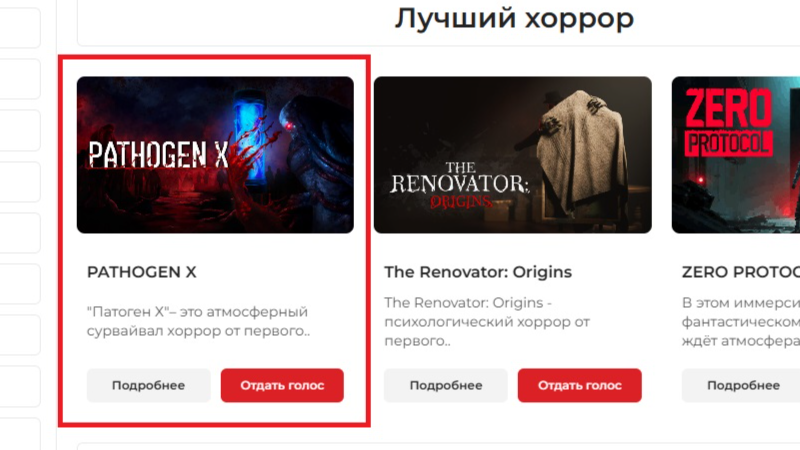Click the white PATHOGEN X logo text in banner
The height and width of the screenshot is (450, 800).
tap(158, 155)
